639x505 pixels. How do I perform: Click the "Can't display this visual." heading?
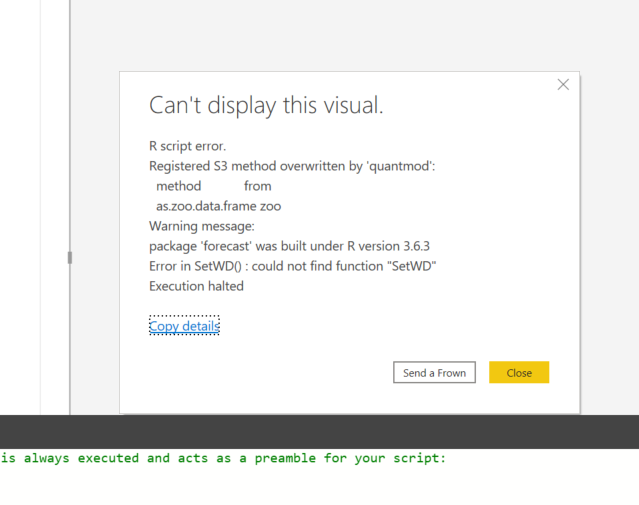point(266,105)
